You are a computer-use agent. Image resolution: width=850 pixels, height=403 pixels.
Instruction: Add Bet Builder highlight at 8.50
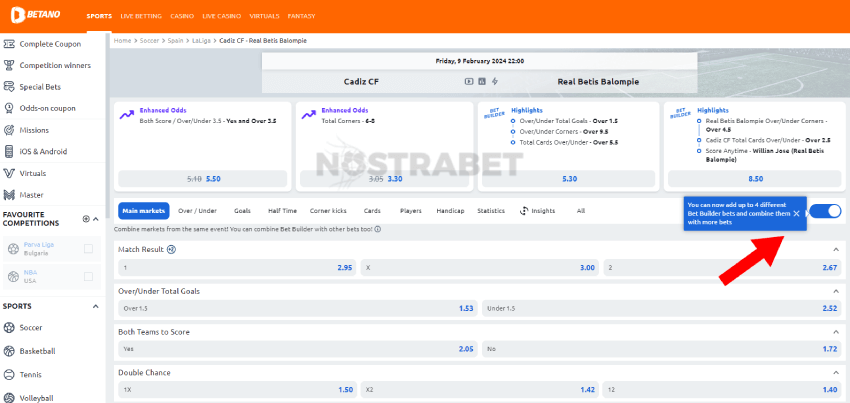point(755,179)
